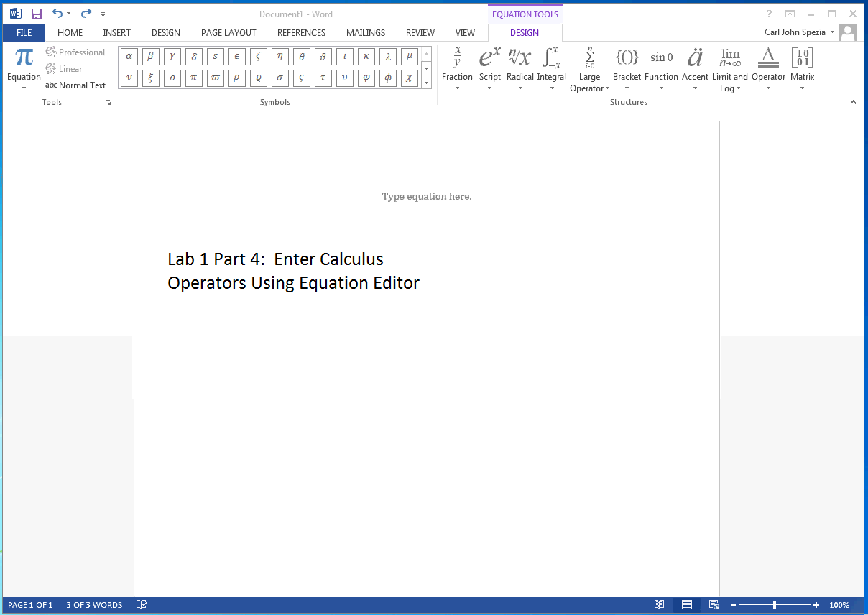Insert the pi symbol
This screenshot has width=868, height=615.
tap(193, 78)
